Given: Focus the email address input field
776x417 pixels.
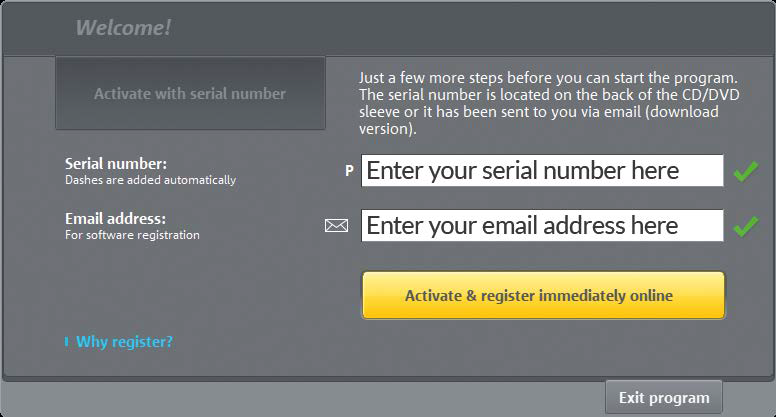Looking at the screenshot, I should click(x=542, y=226).
